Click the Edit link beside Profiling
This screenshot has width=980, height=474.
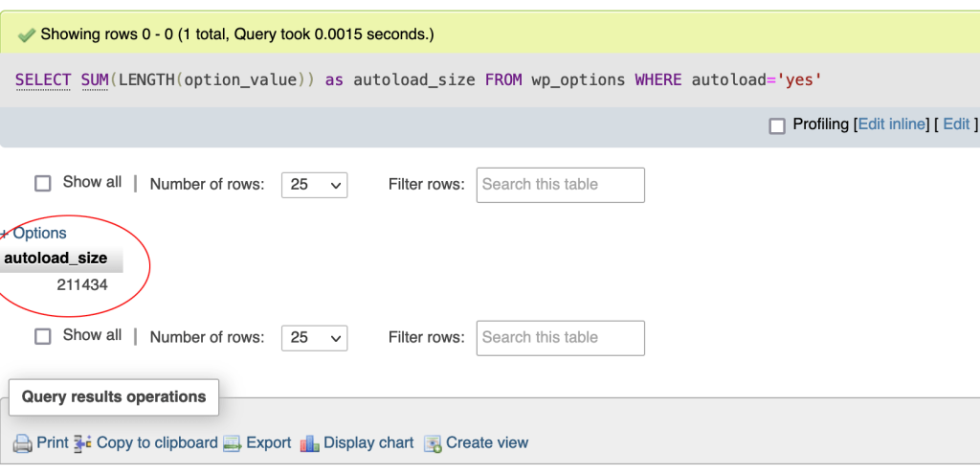click(x=956, y=124)
